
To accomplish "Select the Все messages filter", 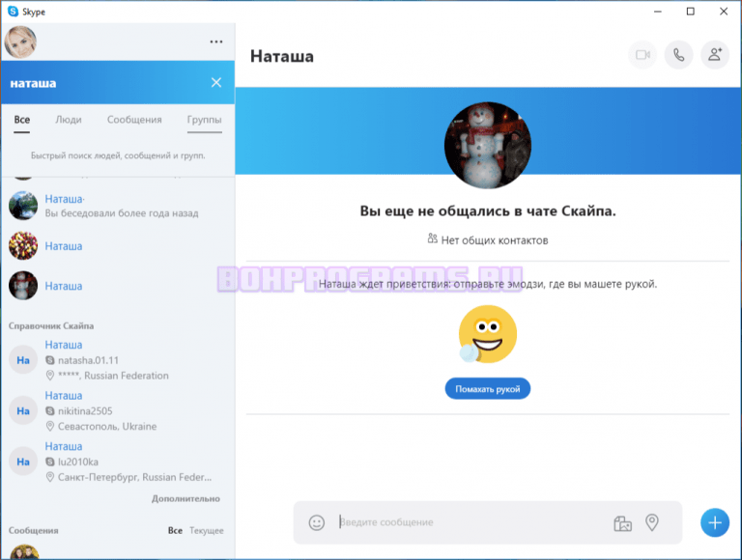I will coord(175,531).
